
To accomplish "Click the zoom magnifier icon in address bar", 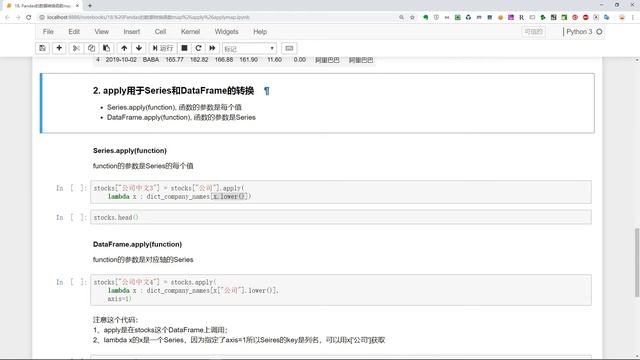I will (x=401, y=17).
